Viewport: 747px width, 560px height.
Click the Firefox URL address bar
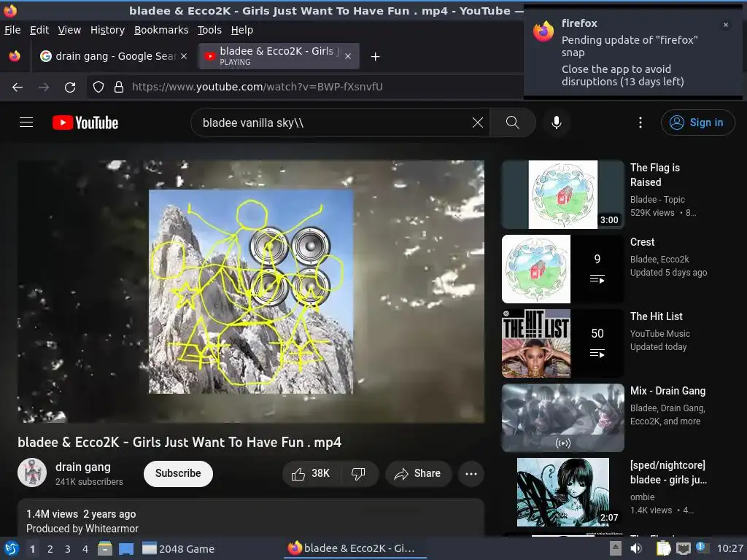coord(305,87)
